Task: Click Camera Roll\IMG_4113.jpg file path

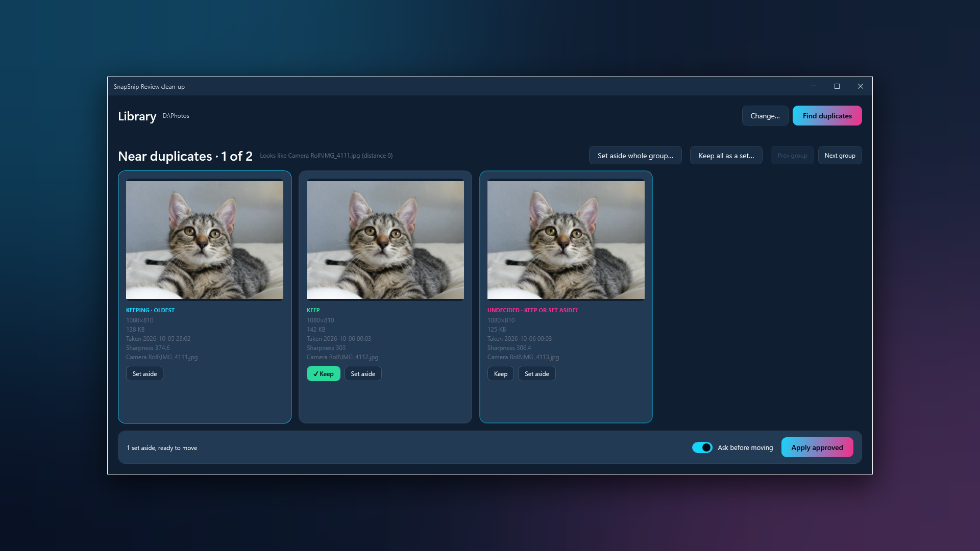Action: [523, 357]
